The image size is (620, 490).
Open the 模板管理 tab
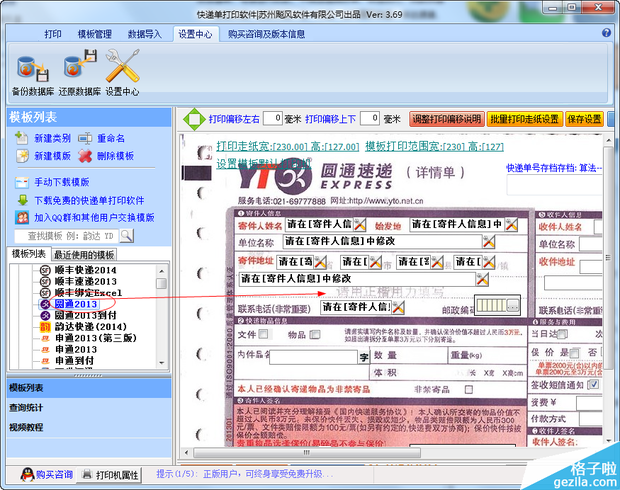pyautogui.click(x=95, y=34)
